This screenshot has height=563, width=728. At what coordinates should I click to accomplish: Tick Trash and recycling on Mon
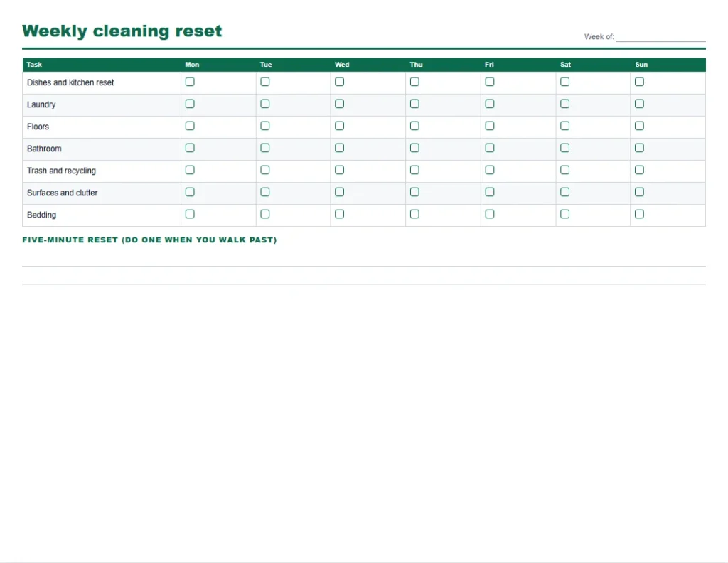190,170
